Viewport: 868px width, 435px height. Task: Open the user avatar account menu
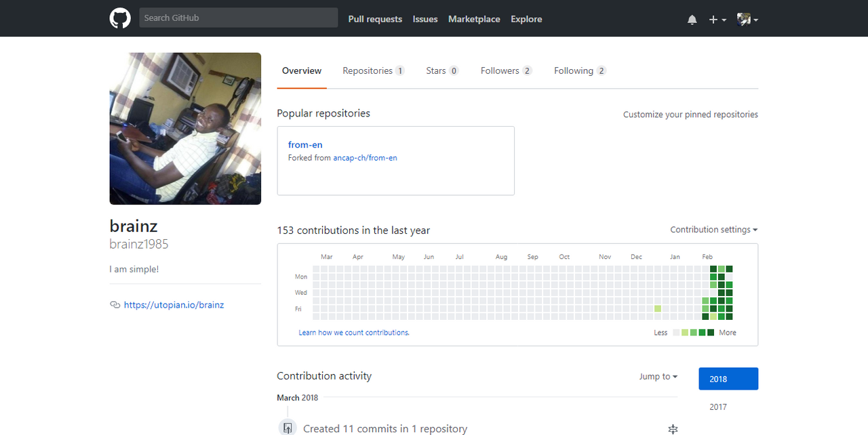pos(747,20)
